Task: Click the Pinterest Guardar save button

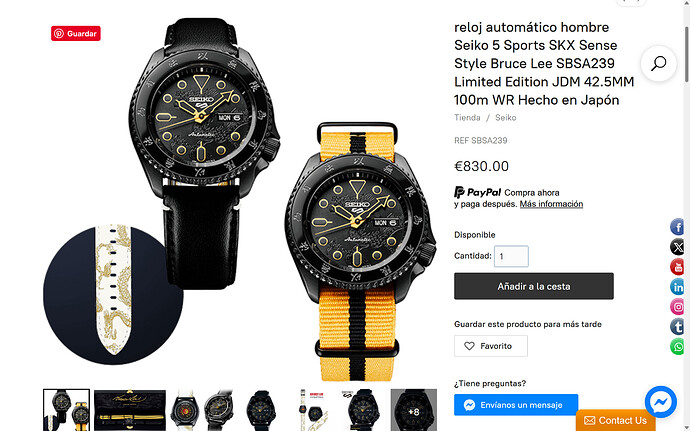Action: coord(76,33)
